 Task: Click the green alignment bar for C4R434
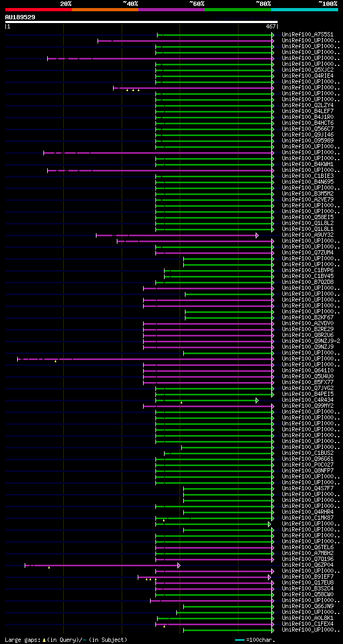(207, 400)
